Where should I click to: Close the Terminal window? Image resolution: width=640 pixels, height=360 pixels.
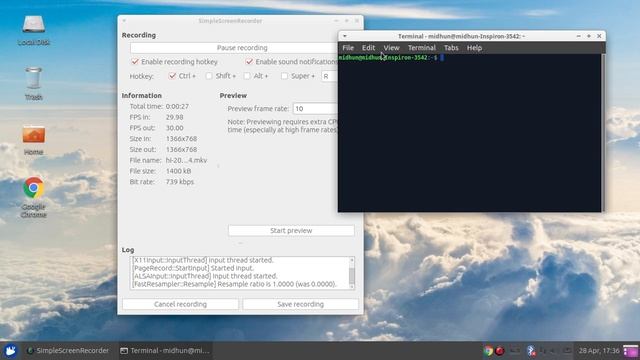pyautogui.click(x=599, y=36)
